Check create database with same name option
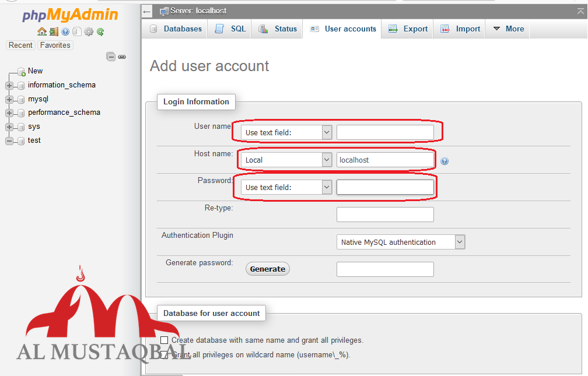 pyautogui.click(x=164, y=340)
